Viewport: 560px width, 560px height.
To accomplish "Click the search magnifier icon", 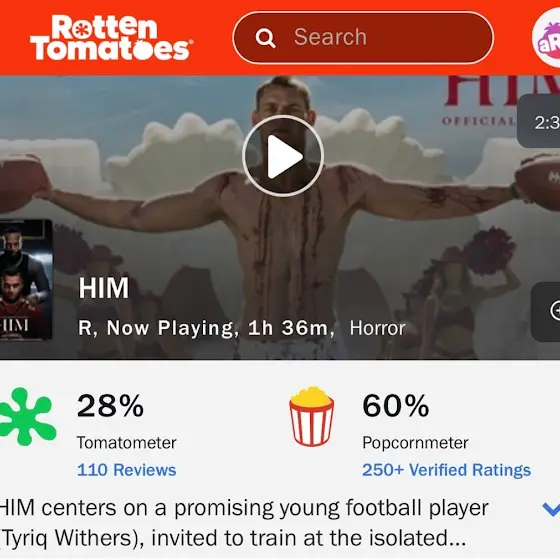I will [265, 38].
